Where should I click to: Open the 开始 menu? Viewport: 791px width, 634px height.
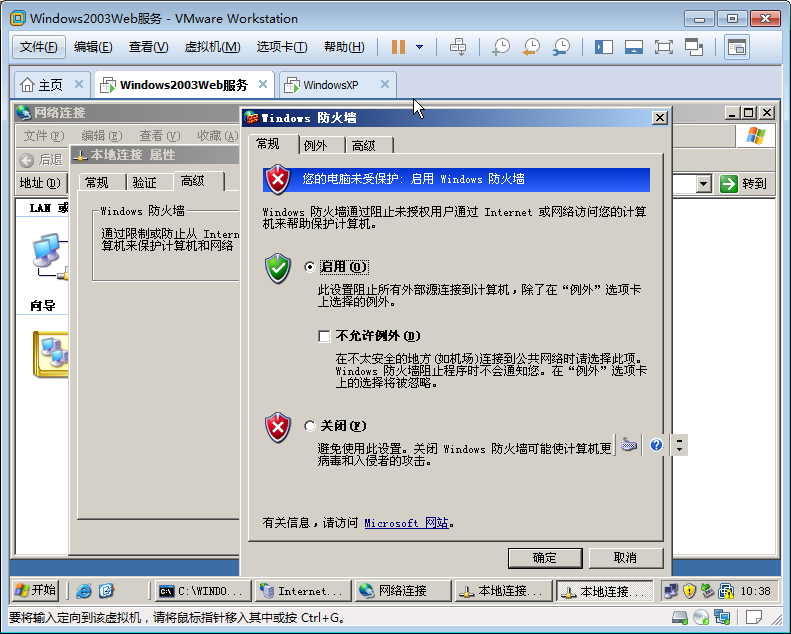(35, 590)
